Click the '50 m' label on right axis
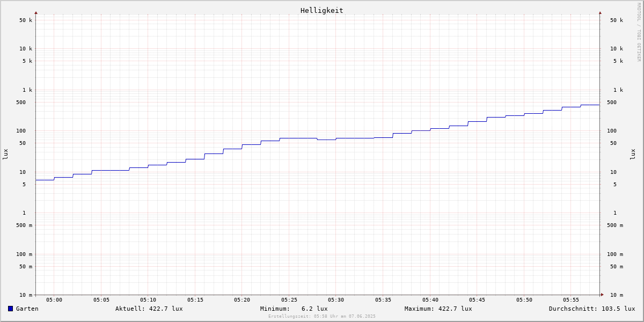Image resolution: width=644 pixels, height=322 pixels. tap(617, 267)
